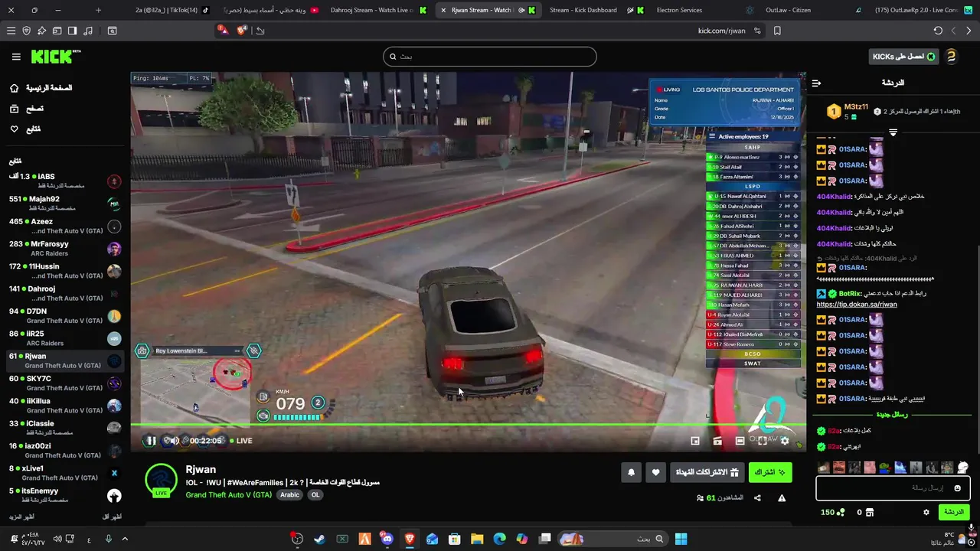This screenshot has height=551, width=980.
Task: Expand show more followed channels
Action: pos(21,517)
